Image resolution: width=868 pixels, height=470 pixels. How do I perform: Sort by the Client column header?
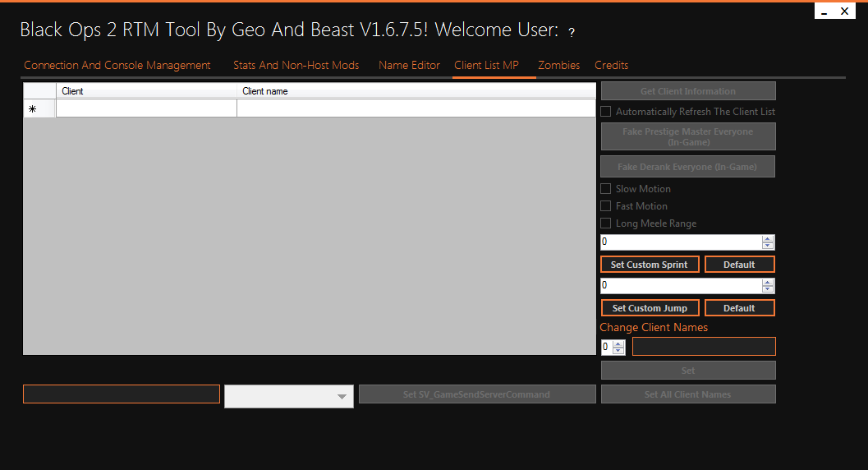(x=147, y=91)
